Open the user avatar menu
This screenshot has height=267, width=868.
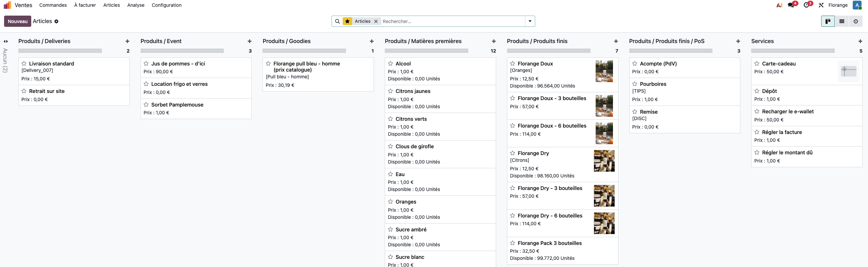pyautogui.click(x=857, y=5)
